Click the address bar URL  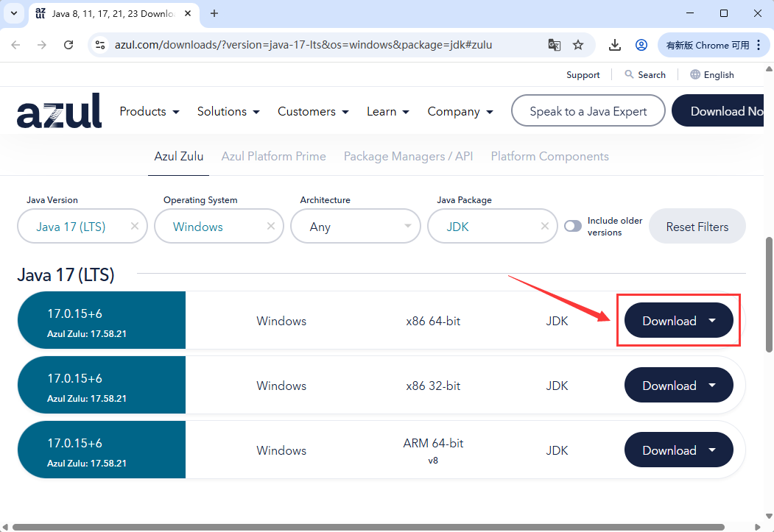[x=303, y=45]
